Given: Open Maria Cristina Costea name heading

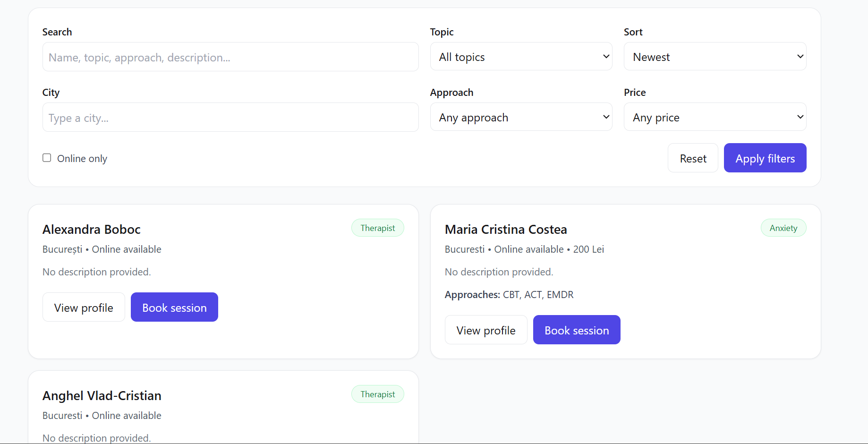Looking at the screenshot, I should pyautogui.click(x=505, y=230).
